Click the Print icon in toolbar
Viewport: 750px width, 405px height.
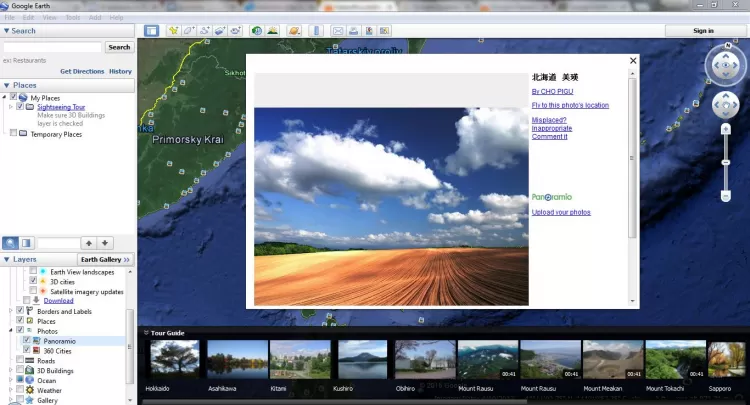point(355,31)
